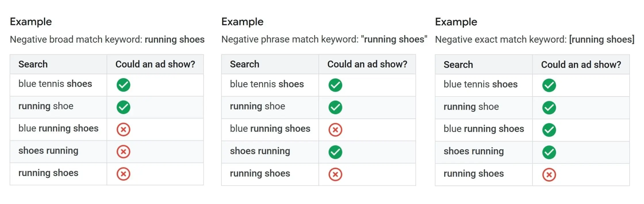
Task: Click green check for phrase match running shoe
Action: click(335, 107)
